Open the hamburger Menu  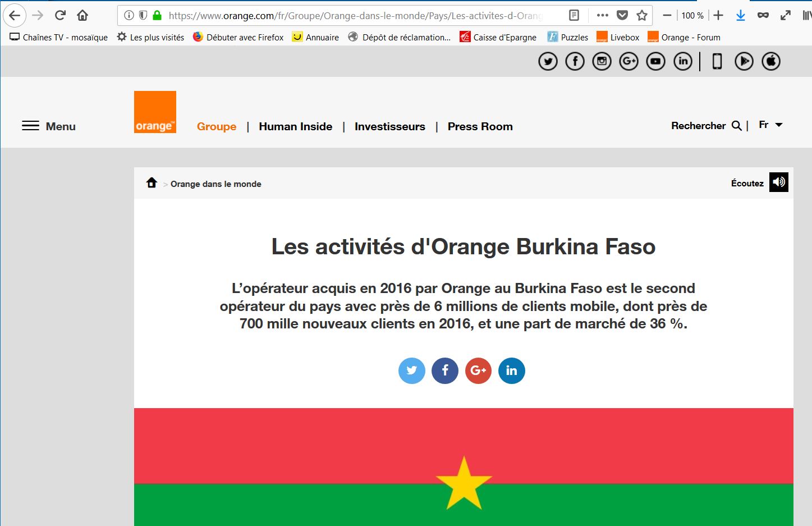coord(49,126)
